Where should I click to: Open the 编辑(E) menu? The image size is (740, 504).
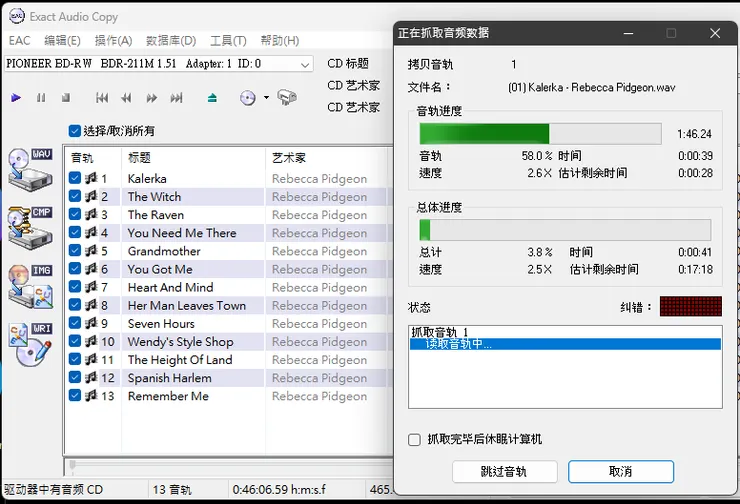click(x=62, y=41)
